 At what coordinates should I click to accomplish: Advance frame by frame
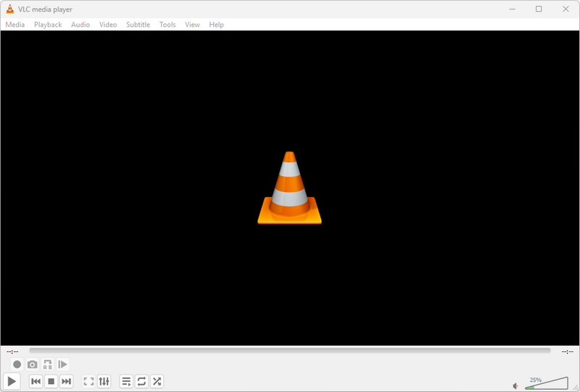pyautogui.click(x=63, y=364)
